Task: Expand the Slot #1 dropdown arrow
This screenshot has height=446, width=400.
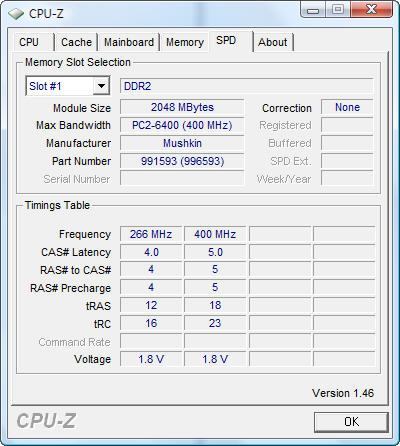Action: [101, 86]
